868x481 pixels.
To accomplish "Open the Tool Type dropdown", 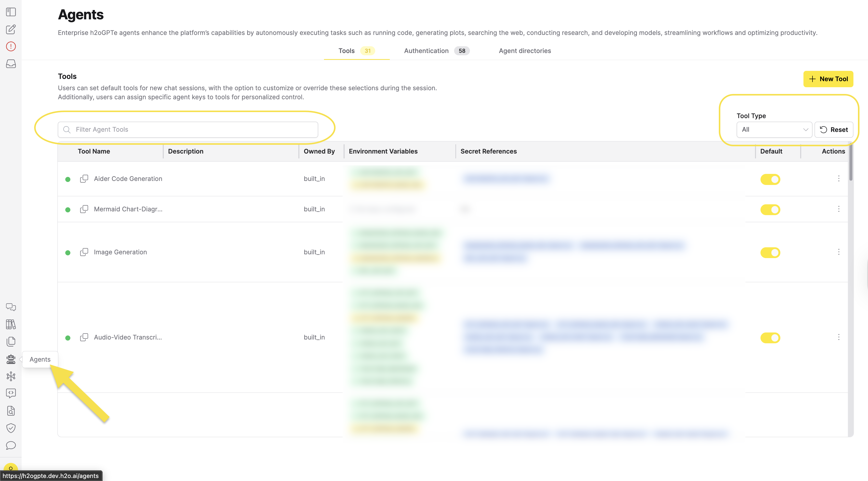I will coord(774,130).
